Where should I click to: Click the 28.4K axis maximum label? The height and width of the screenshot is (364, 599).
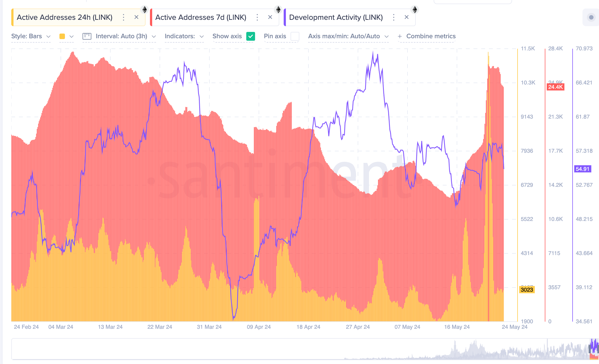(556, 48)
